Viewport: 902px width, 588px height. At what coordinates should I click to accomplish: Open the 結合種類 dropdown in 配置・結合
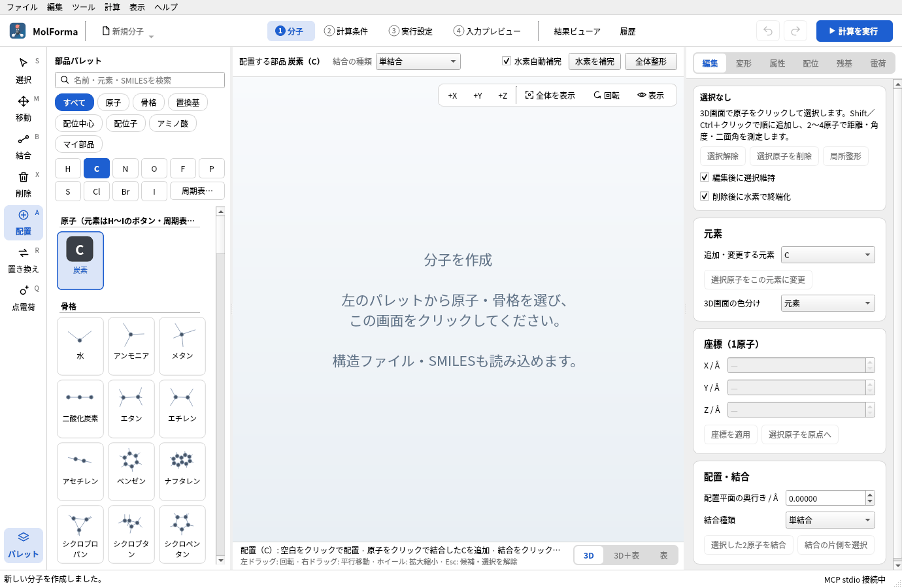[830, 520]
